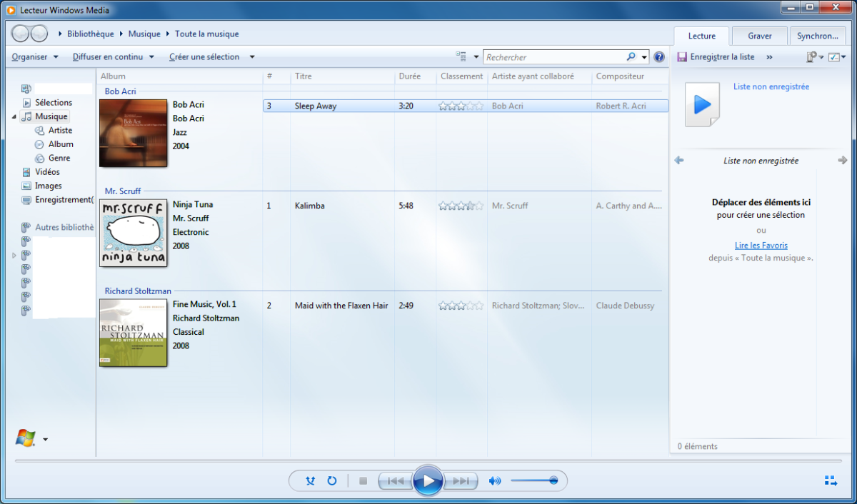Switch to the Synchroniser tab

pos(818,36)
